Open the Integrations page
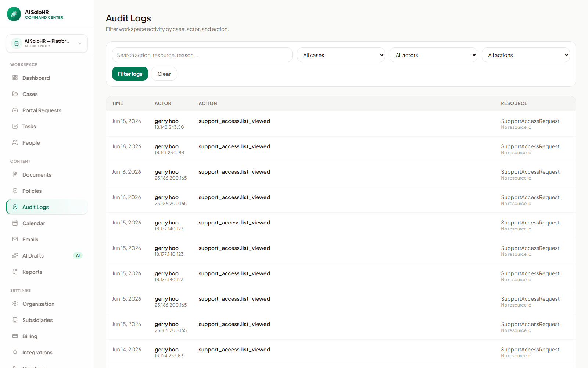Image resolution: width=588 pixels, height=368 pixels. click(47, 353)
